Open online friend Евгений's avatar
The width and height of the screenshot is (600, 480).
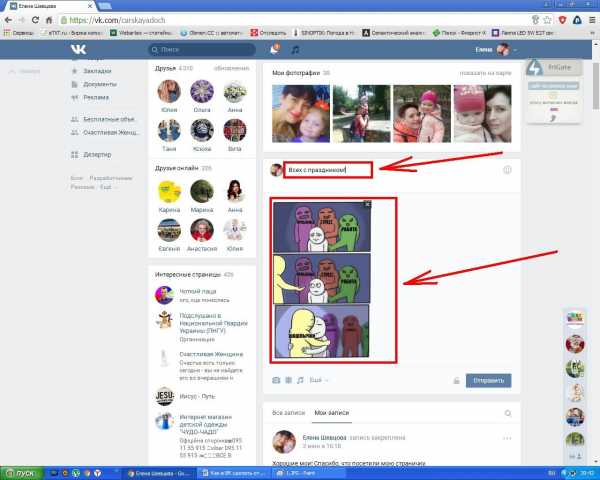169,230
